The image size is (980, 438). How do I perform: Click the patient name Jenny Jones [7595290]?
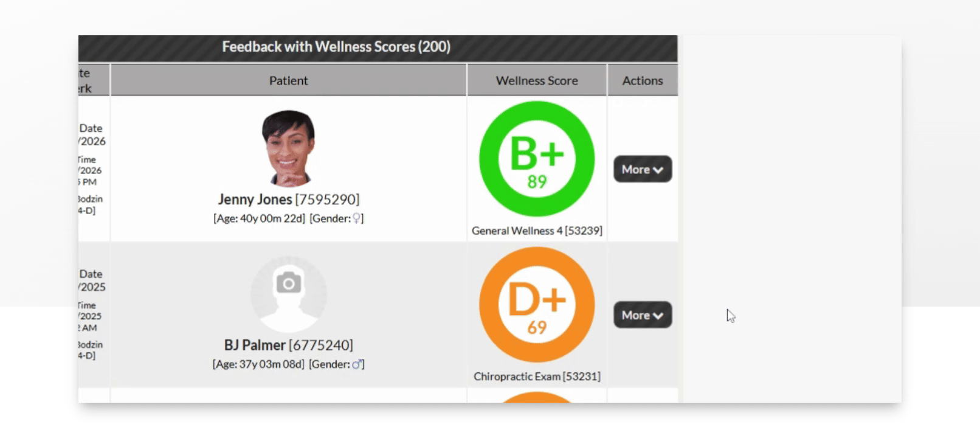click(289, 200)
